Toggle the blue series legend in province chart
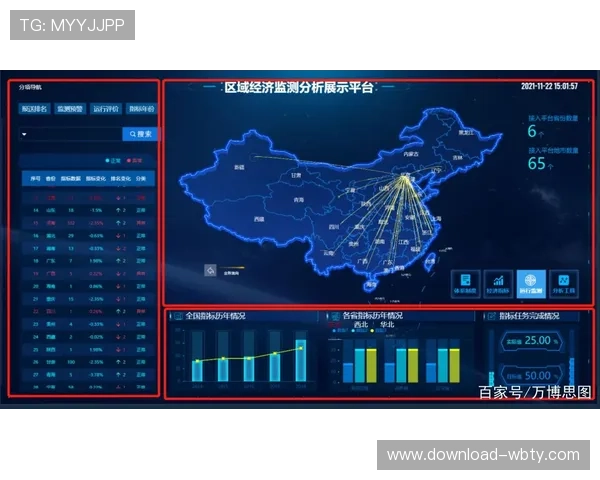 pos(334,331)
